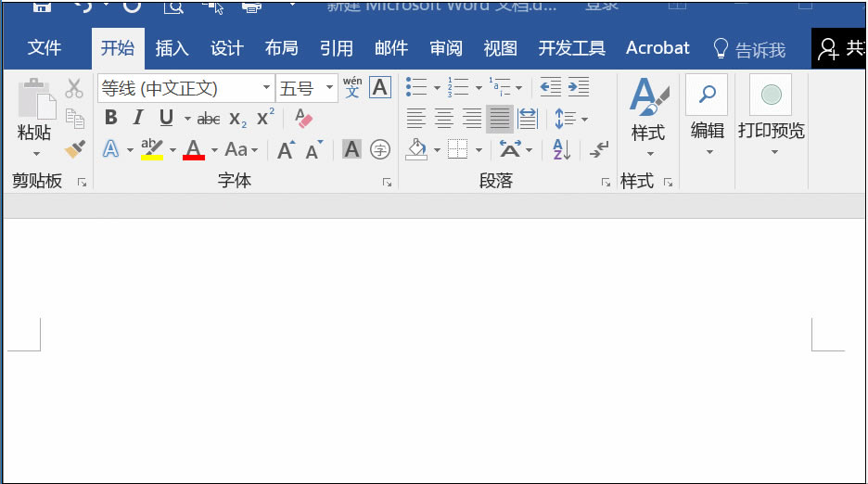
Task: Open borders dropdown arrow
Action: 479,149
